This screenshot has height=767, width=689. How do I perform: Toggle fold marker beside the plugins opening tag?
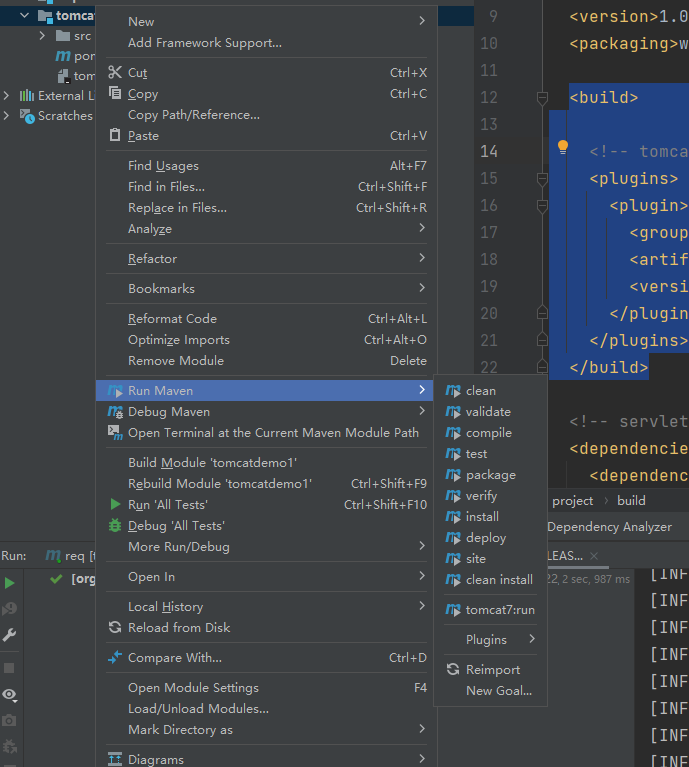(542, 179)
